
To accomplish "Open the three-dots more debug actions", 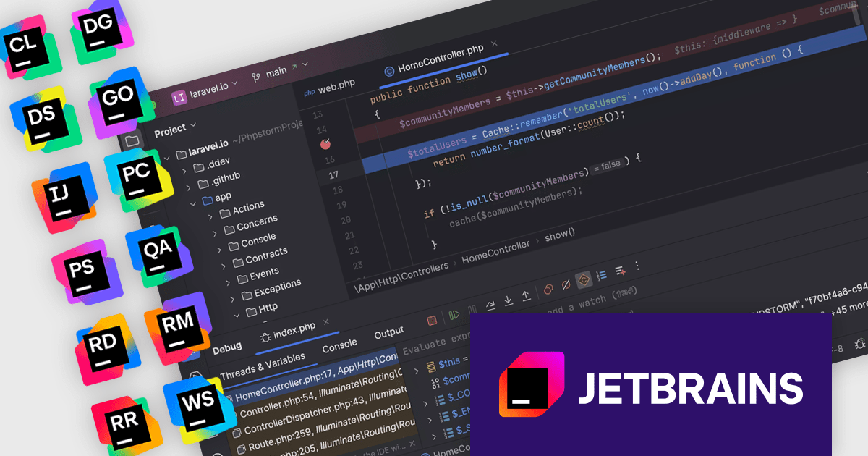I will click(x=637, y=266).
